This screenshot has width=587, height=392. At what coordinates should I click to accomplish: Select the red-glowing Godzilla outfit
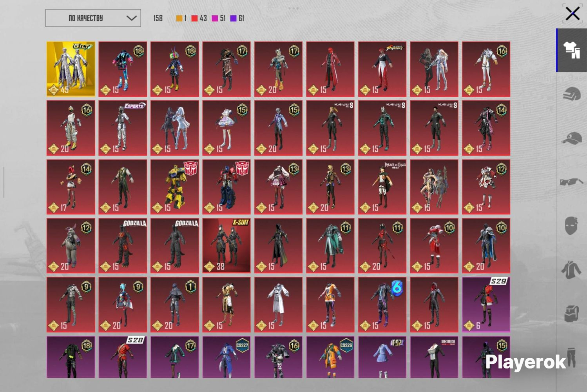coord(123,245)
